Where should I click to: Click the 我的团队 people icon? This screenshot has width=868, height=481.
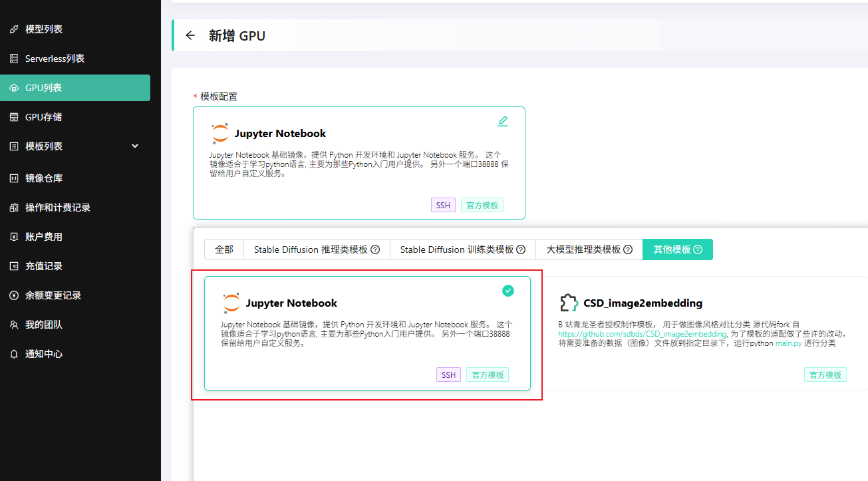pos(14,325)
